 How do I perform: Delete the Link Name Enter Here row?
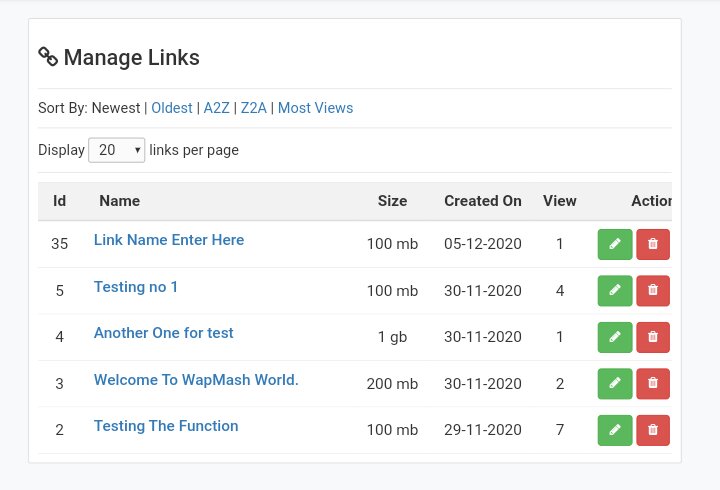pyautogui.click(x=653, y=244)
